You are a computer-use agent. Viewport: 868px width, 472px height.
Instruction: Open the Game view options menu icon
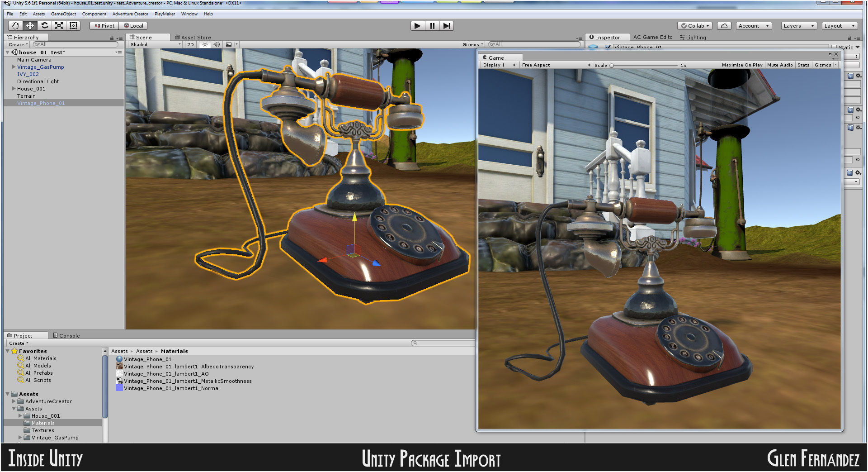pyautogui.click(x=836, y=59)
